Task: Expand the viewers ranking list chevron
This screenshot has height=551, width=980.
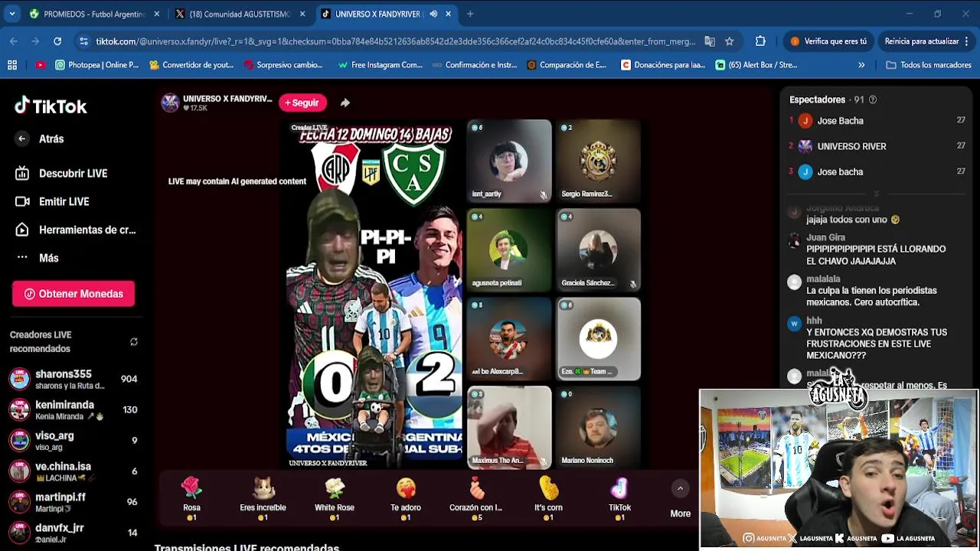Action: tap(876, 194)
